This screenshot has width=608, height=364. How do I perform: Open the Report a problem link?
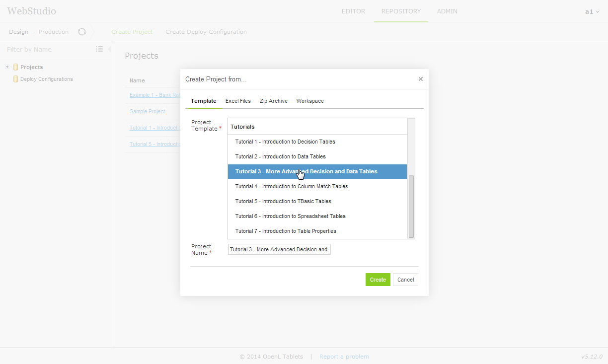pyautogui.click(x=344, y=356)
